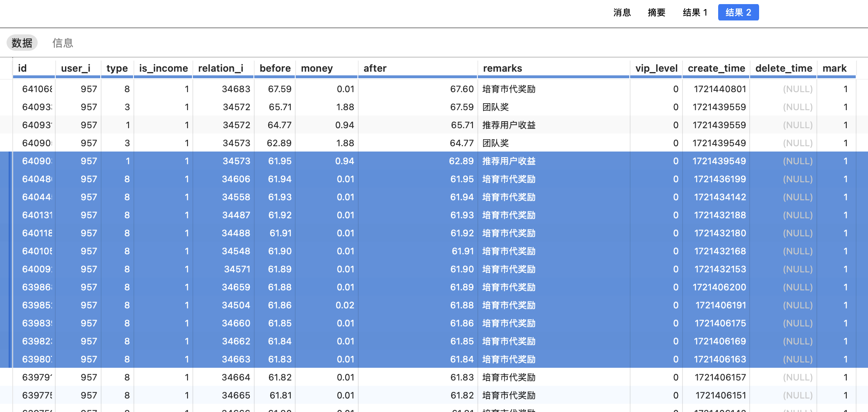Click 团队奖 remark in the 34572 row
The image size is (868, 412).
495,107
